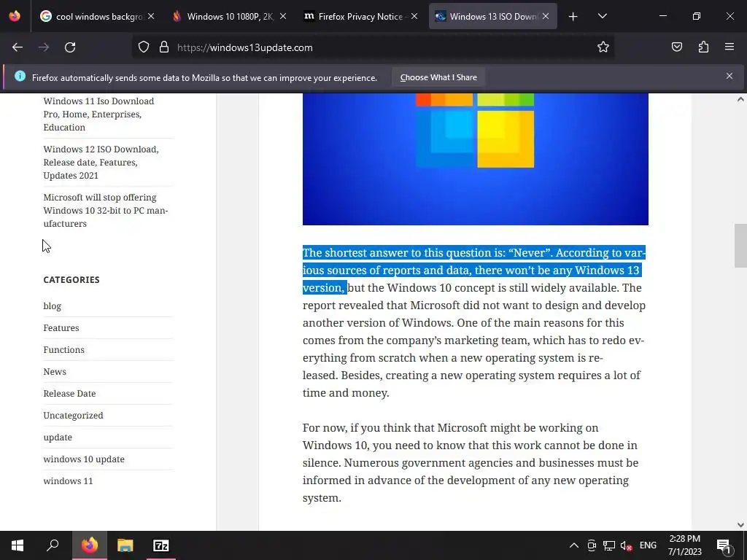The image size is (747, 560).
Task: Click Firefox icon in the taskbar
Action: point(90,545)
